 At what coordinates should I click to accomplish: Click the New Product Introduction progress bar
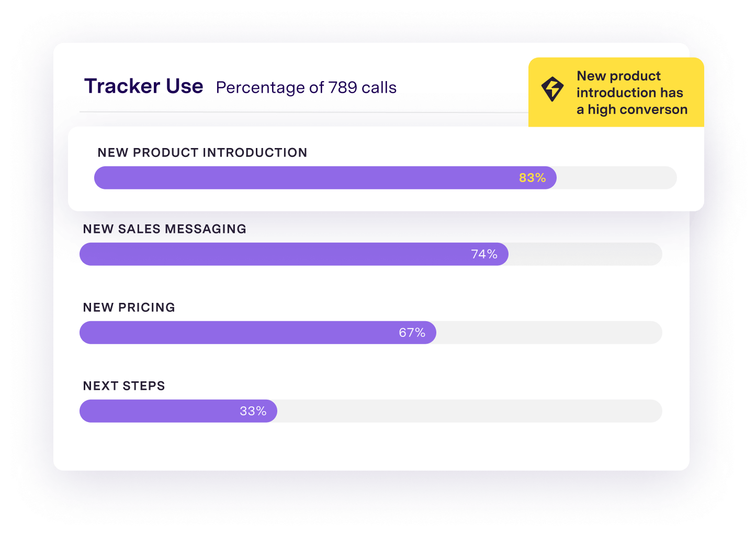[x=386, y=178]
